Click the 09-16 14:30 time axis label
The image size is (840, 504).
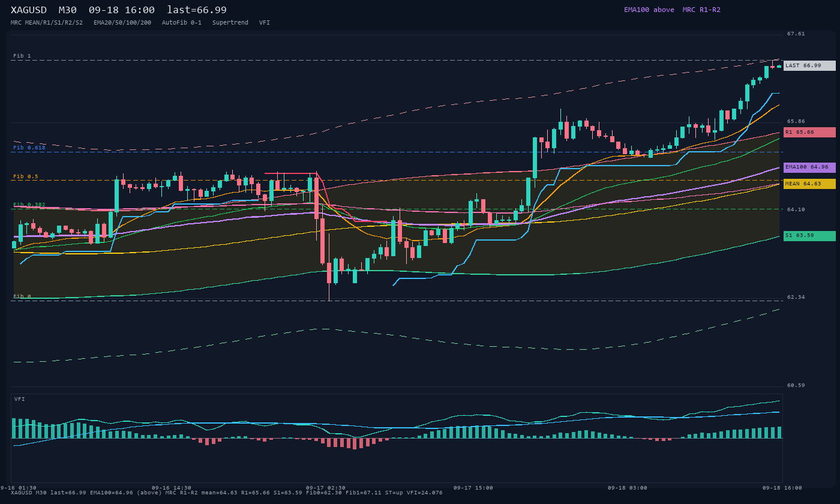172,488
